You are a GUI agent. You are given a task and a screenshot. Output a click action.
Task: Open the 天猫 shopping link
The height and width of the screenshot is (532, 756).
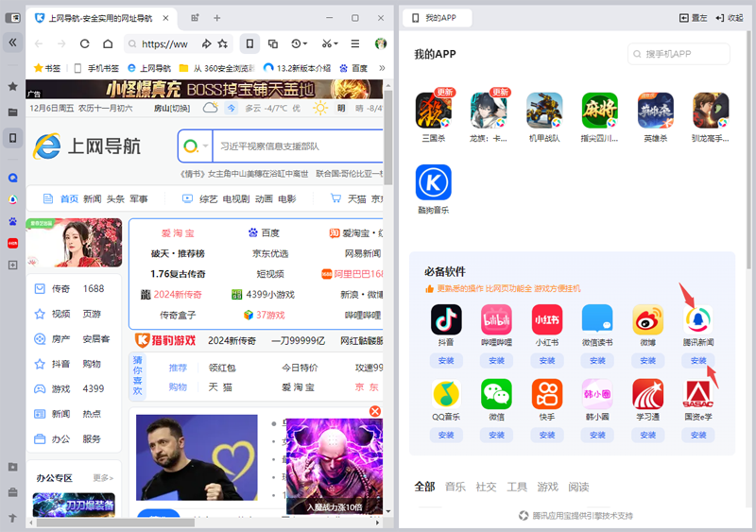point(357,198)
